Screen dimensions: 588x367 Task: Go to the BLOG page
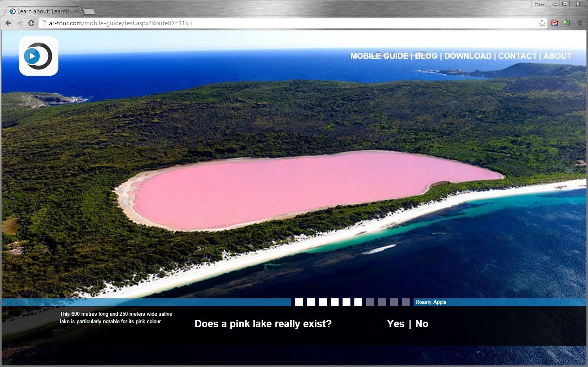[426, 56]
